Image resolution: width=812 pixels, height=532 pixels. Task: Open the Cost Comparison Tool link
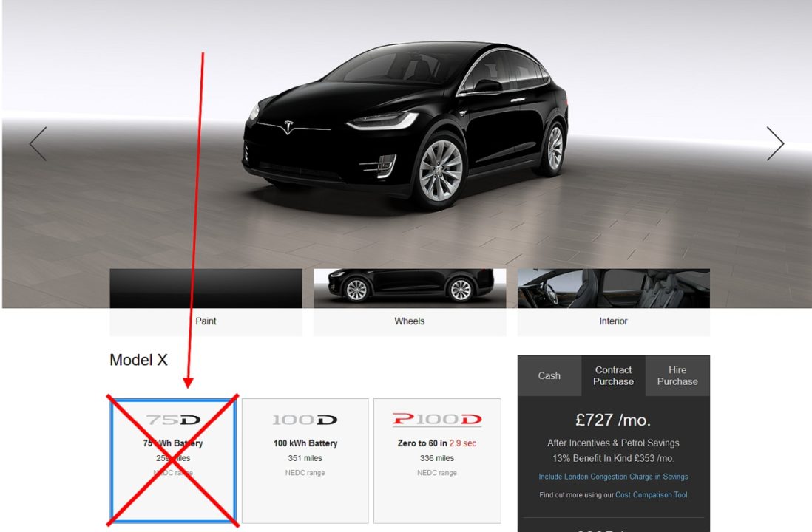[651, 495]
